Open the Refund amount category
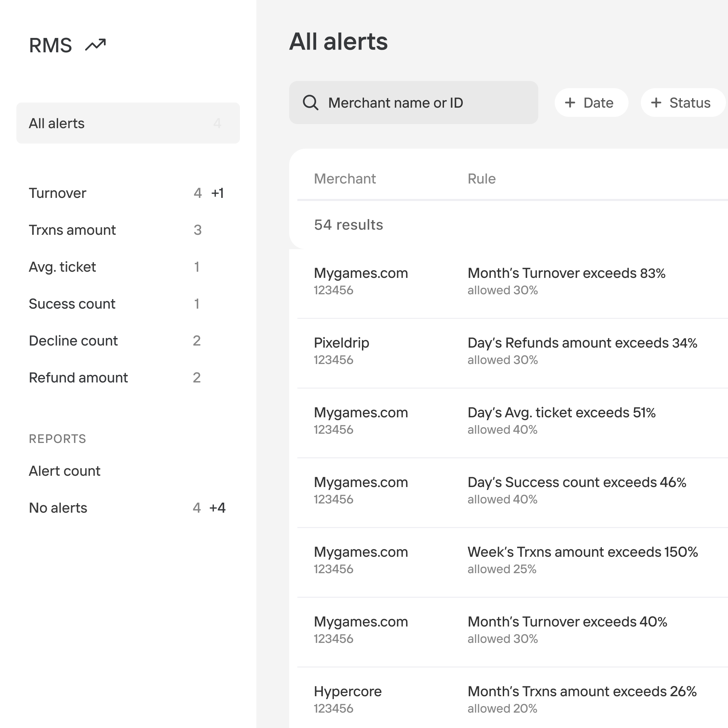Image resolution: width=728 pixels, height=728 pixels. tap(128, 378)
